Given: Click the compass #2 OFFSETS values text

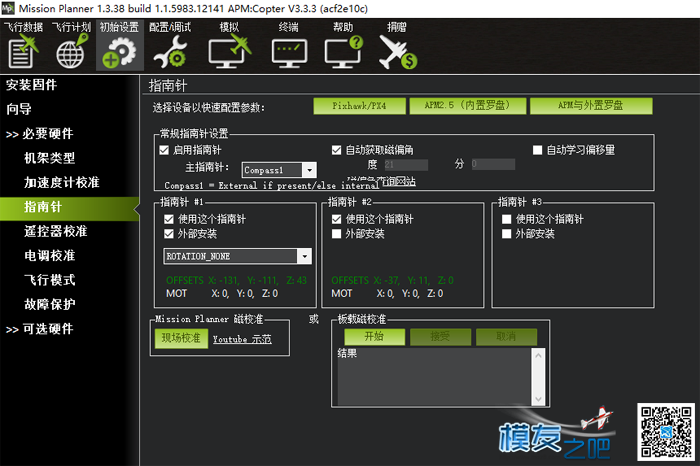Looking at the screenshot, I should click(392, 280).
